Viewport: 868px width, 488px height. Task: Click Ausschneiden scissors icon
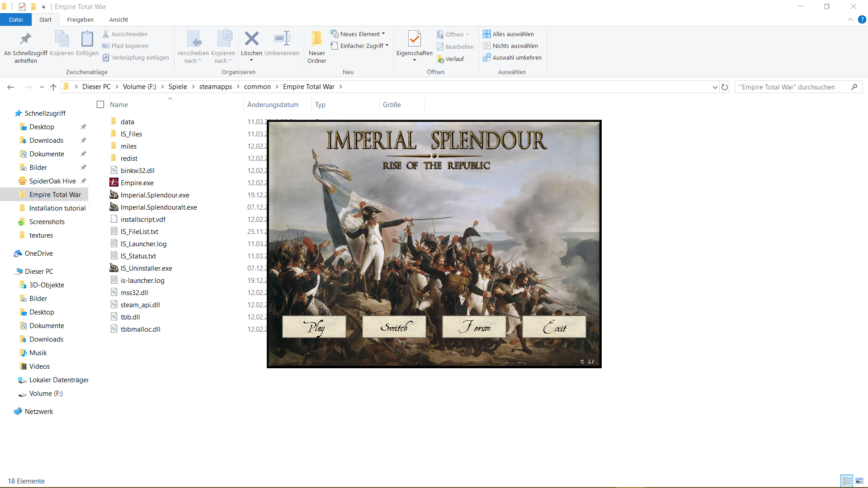(106, 34)
